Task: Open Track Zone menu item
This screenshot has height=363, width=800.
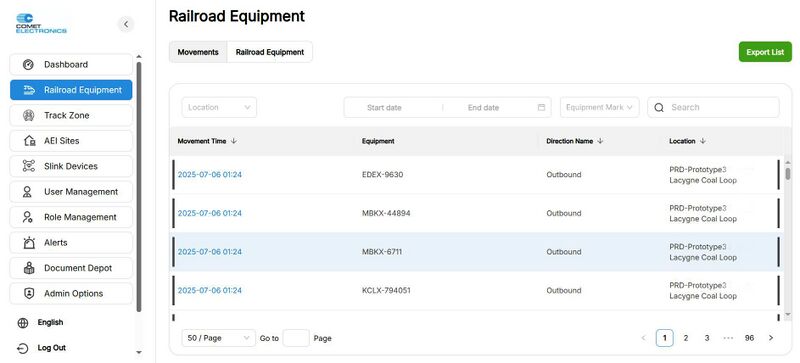Action: (x=71, y=115)
